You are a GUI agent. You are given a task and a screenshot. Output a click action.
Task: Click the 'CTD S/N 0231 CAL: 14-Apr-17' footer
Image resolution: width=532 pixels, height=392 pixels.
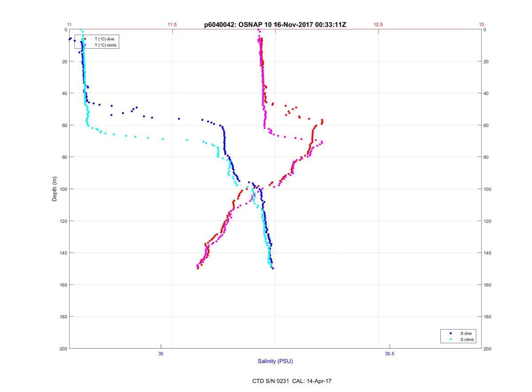pyautogui.click(x=292, y=380)
